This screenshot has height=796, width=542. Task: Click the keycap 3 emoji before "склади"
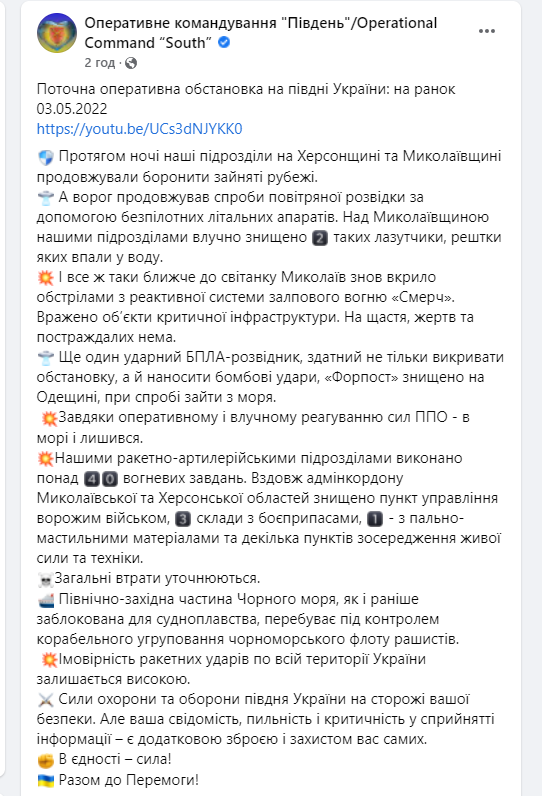click(x=183, y=519)
